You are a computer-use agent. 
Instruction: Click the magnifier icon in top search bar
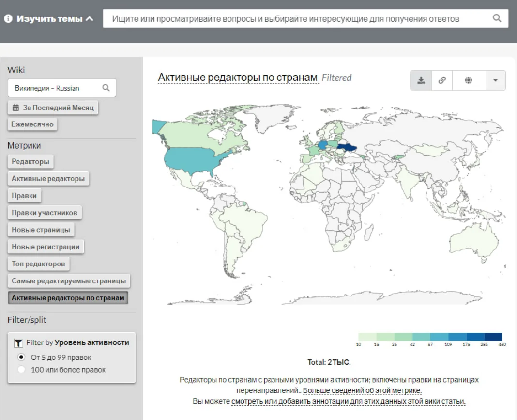click(x=497, y=18)
